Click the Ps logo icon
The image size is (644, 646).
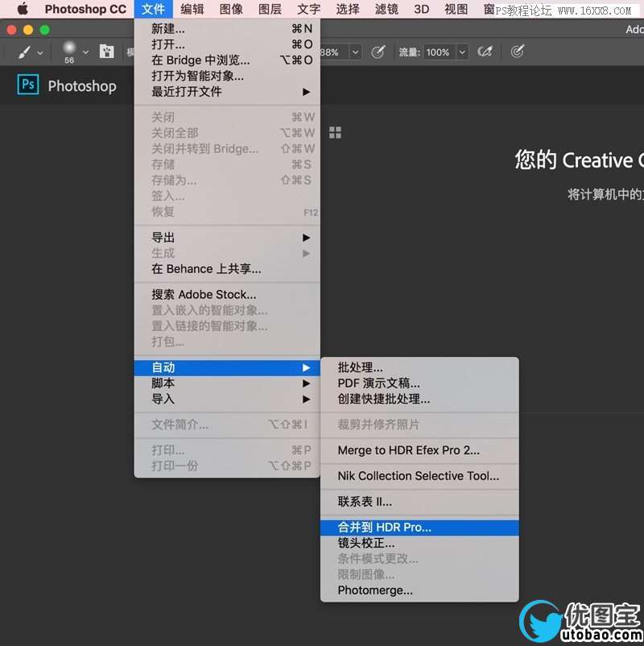pos(28,85)
